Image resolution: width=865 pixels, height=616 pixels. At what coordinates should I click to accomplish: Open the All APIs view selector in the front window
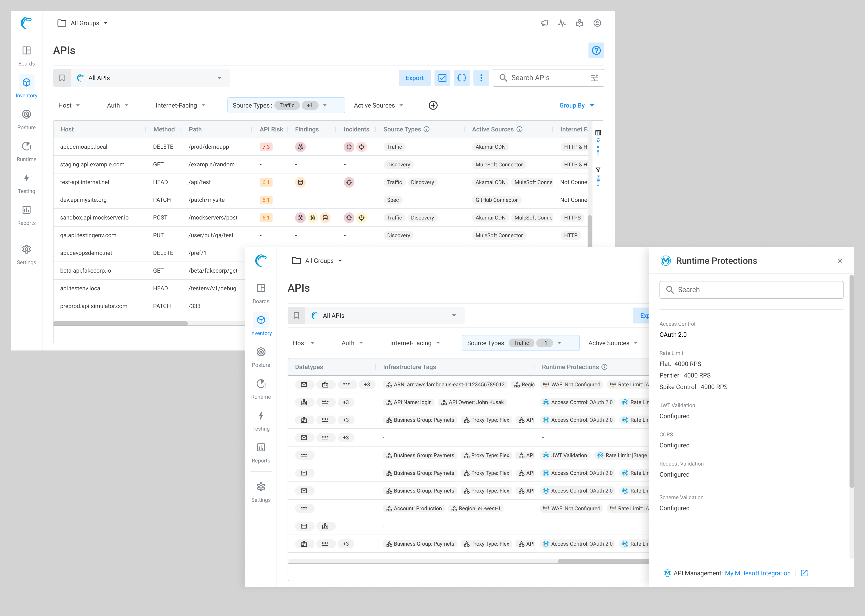click(384, 316)
